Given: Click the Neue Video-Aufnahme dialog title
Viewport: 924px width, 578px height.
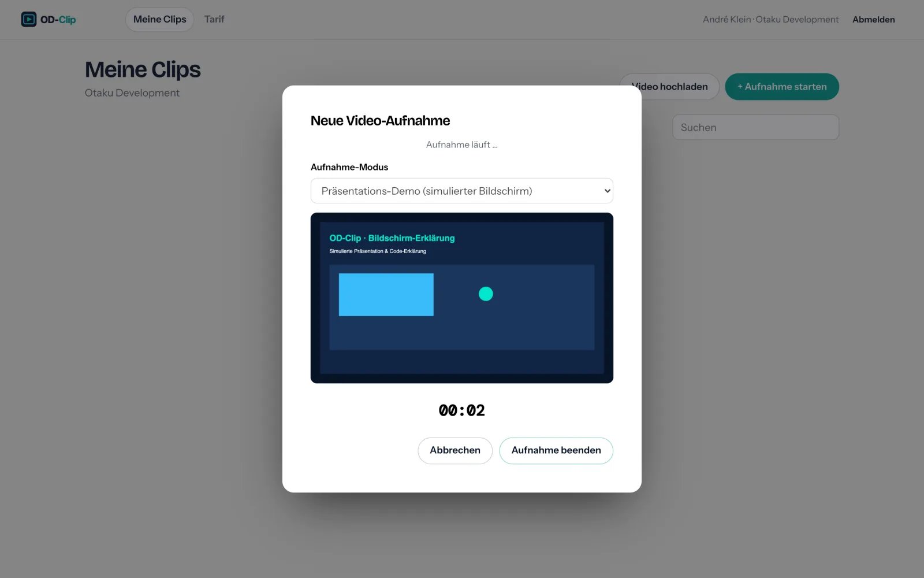Looking at the screenshot, I should coord(380,121).
